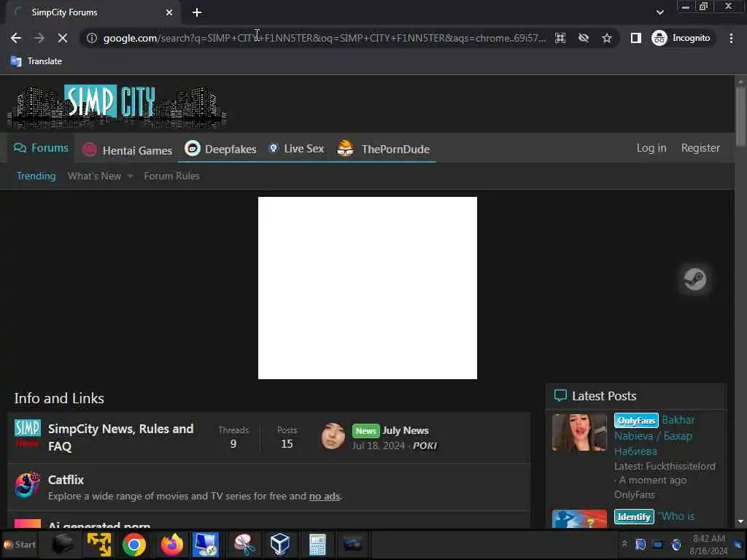The width and height of the screenshot is (747, 560).
Task: Expand the tab search chevron
Action: (659, 12)
